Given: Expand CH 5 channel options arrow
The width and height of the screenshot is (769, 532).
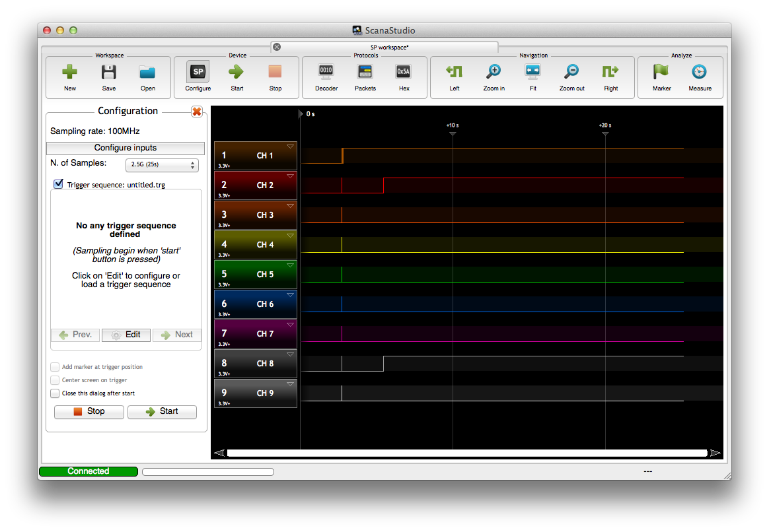Looking at the screenshot, I should tap(290, 265).
